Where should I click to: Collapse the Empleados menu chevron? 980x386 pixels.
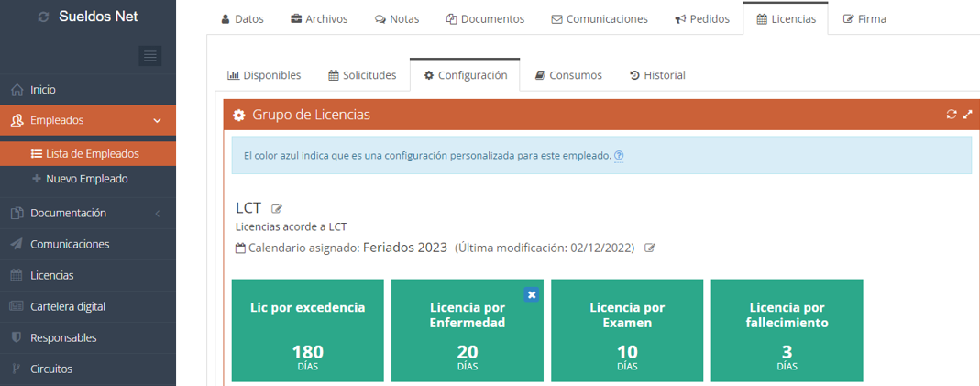click(157, 120)
